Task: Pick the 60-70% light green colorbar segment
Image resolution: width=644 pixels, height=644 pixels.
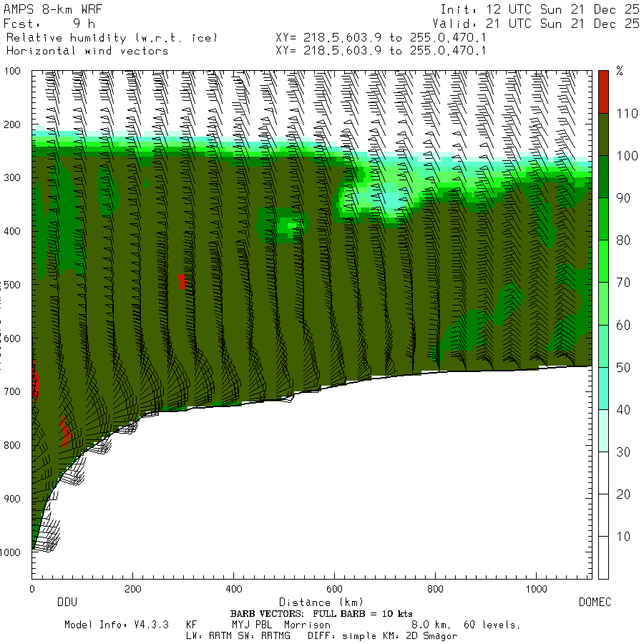Action: pos(603,303)
